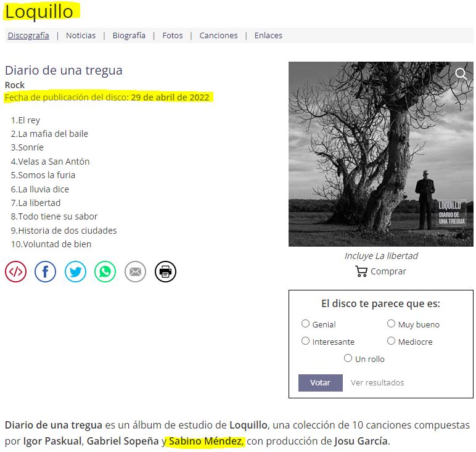The image size is (476, 452).
Task: Open the Noticias tab
Action: point(81,36)
